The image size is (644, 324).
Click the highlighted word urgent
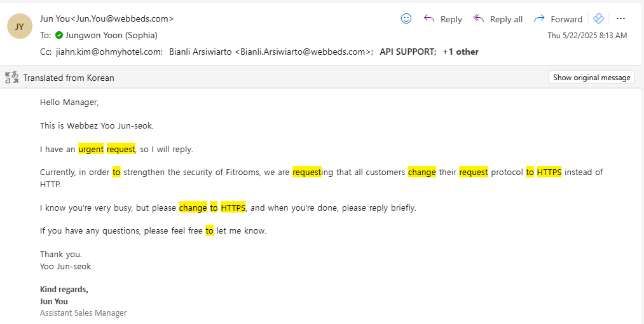click(91, 149)
